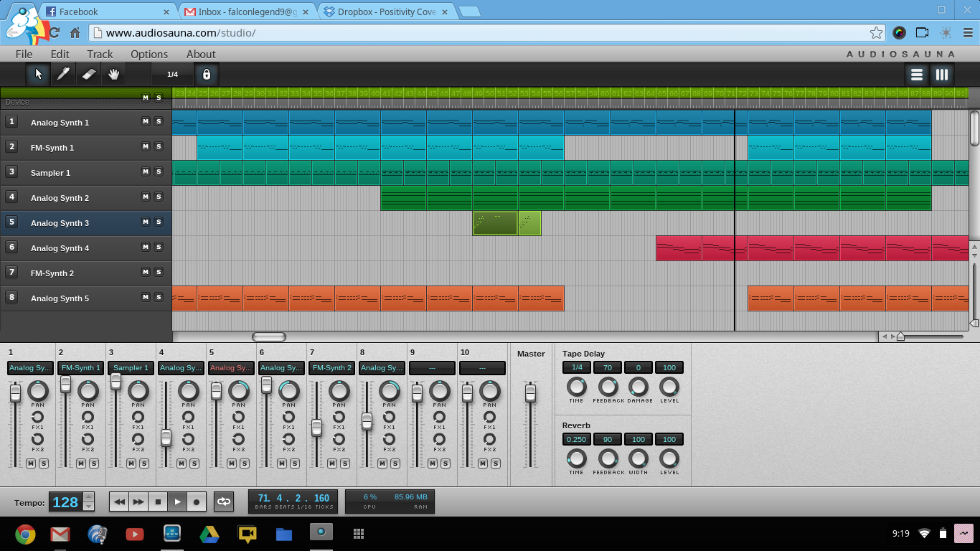Viewport: 980px width, 551px height.
Task: Open the Options menu
Action: click(149, 54)
